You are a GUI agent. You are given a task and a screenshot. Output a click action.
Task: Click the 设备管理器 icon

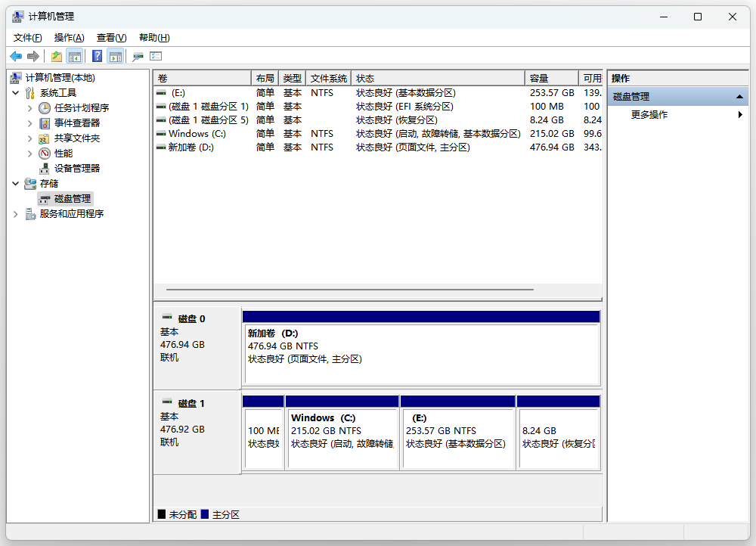click(x=45, y=169)
